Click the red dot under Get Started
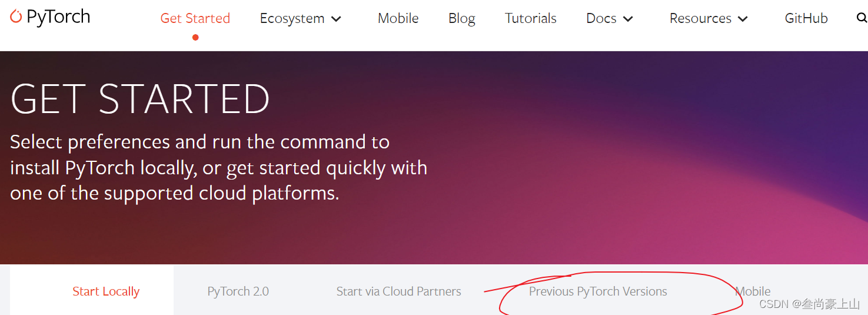The width and height of the screenshot is (868, 315). [x=195, y=37]
